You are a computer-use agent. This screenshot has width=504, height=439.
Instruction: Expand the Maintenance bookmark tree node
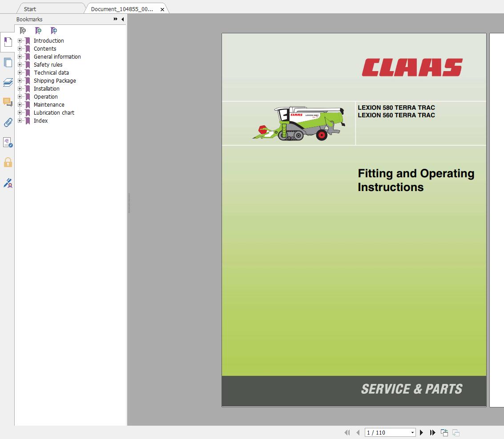pos(20,104)
